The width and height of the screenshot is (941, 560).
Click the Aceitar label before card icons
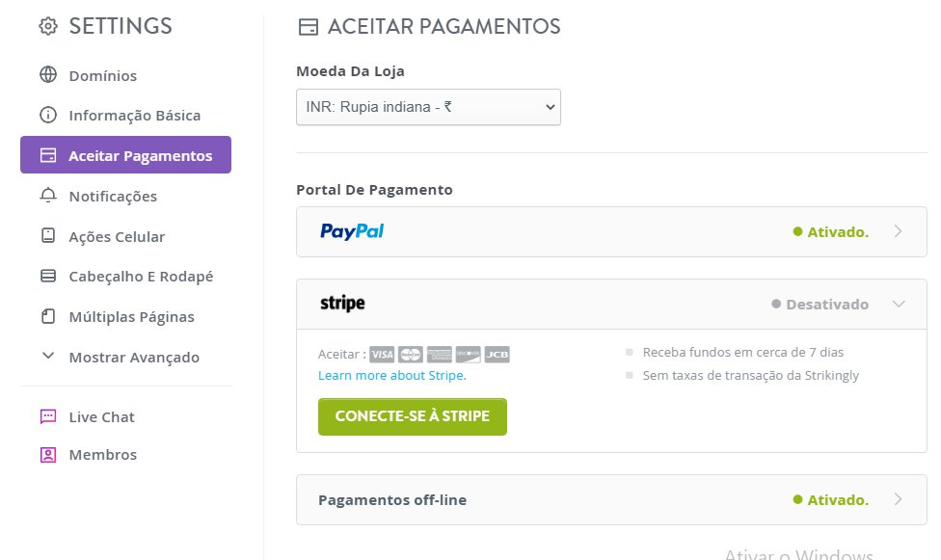(x=342, y=354)
